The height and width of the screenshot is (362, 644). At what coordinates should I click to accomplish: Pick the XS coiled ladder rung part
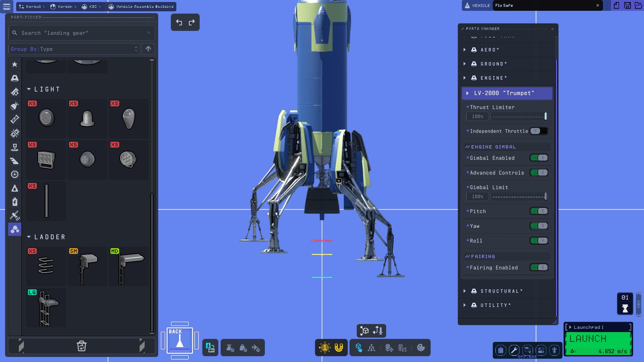[x=46, y=266]
